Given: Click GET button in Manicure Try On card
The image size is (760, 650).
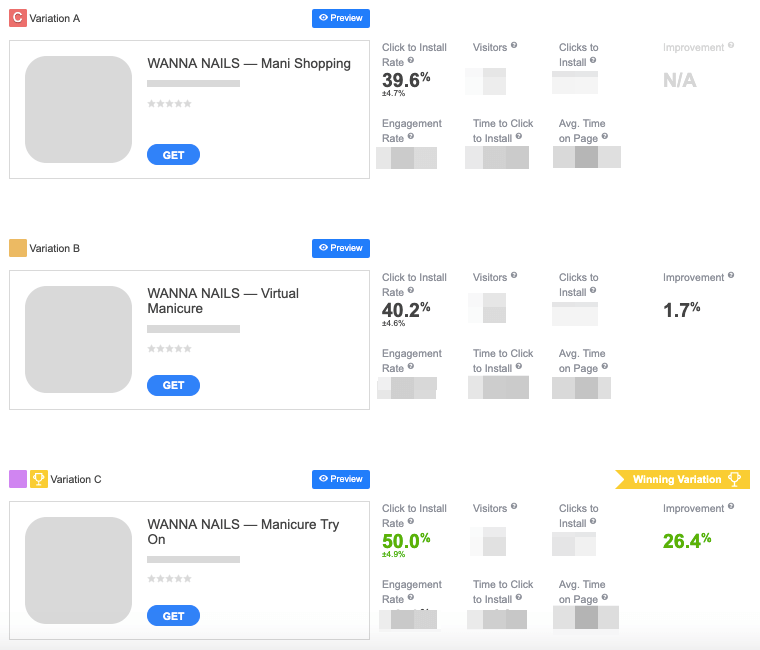Looking at the screenshot, I should click(x=173, y=616).
